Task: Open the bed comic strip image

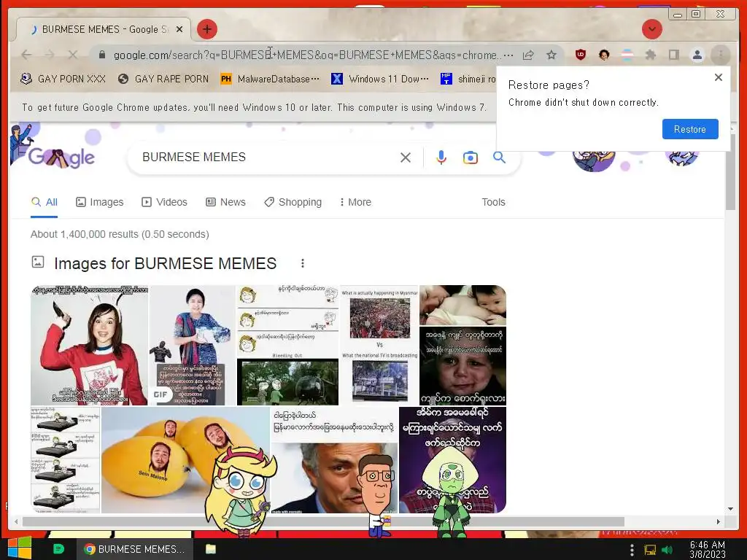Action: [65, 460]
